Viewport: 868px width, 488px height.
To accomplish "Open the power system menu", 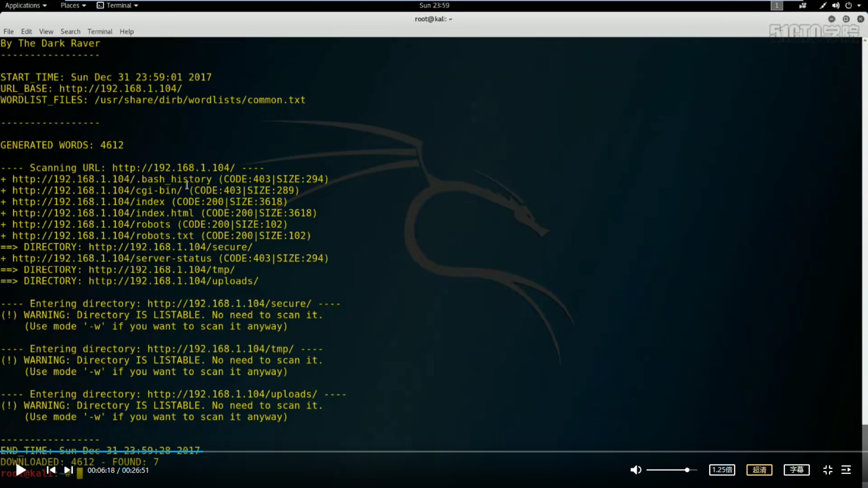I will pyautogui.click(x=849, y=5).
